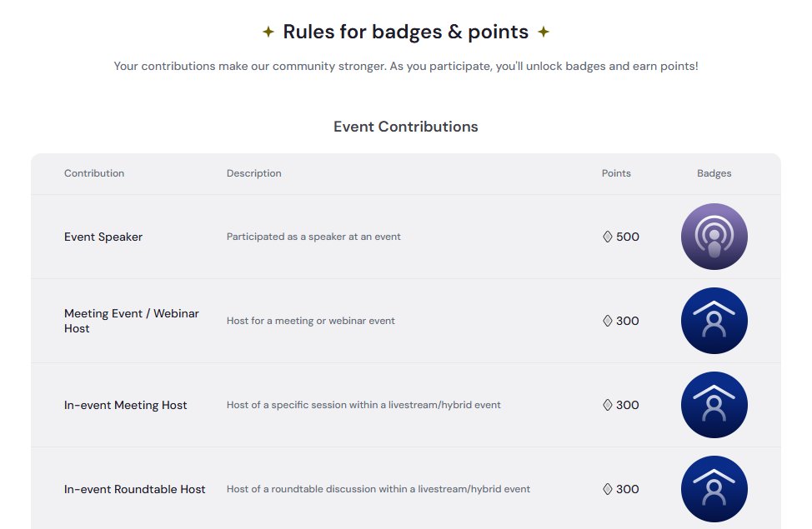This screenshot has height=529, width=812.
Task: Click the 'Rules for badges & points' title
Action: pyautogui.click(x=406, y=32)
